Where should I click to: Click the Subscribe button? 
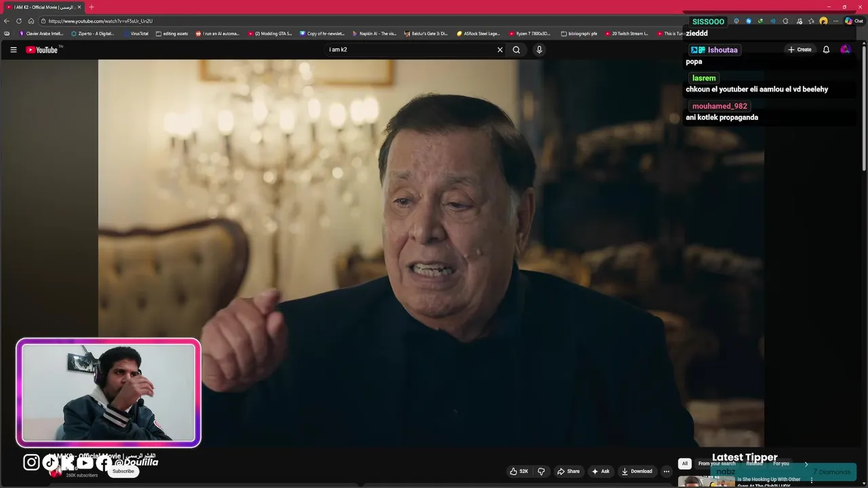pos(123,471)
